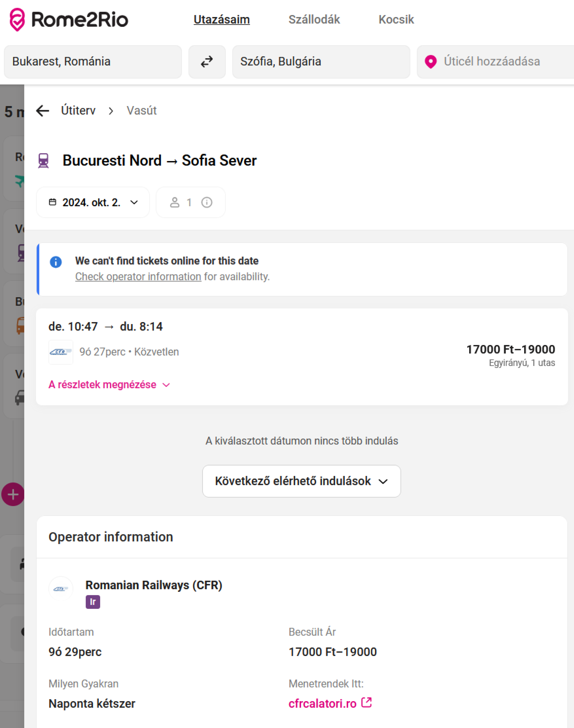Open the Utazásaim tab

click(221, 20)
